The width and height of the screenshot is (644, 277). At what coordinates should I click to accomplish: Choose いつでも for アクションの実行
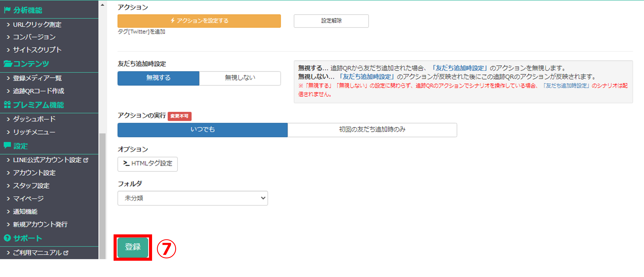pyautogui.click(x=203, y=130)
